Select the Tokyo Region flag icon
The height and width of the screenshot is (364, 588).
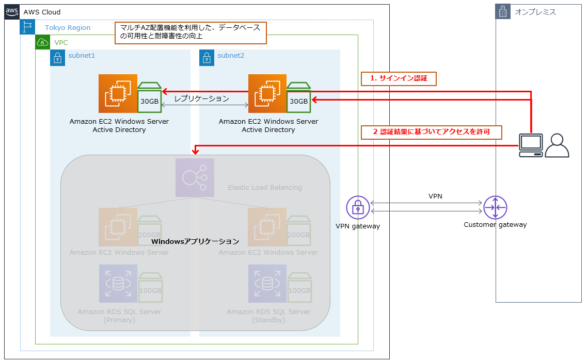click(x=27, y=27)
